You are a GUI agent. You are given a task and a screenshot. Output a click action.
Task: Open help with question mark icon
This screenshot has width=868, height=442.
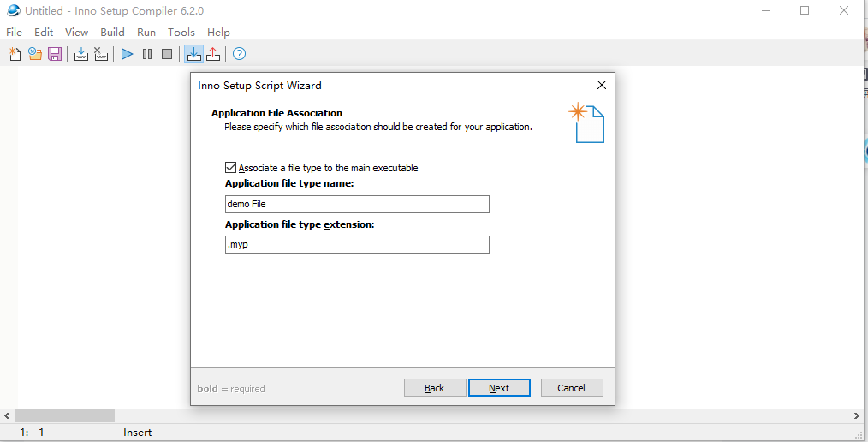[239, 54]
